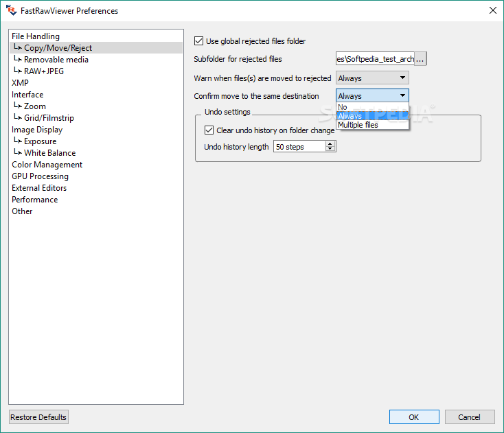This screenshot has width=504, height=433.
Task: Open the Warn when files moved to rejected dropdown
Action: pos(372,78)
